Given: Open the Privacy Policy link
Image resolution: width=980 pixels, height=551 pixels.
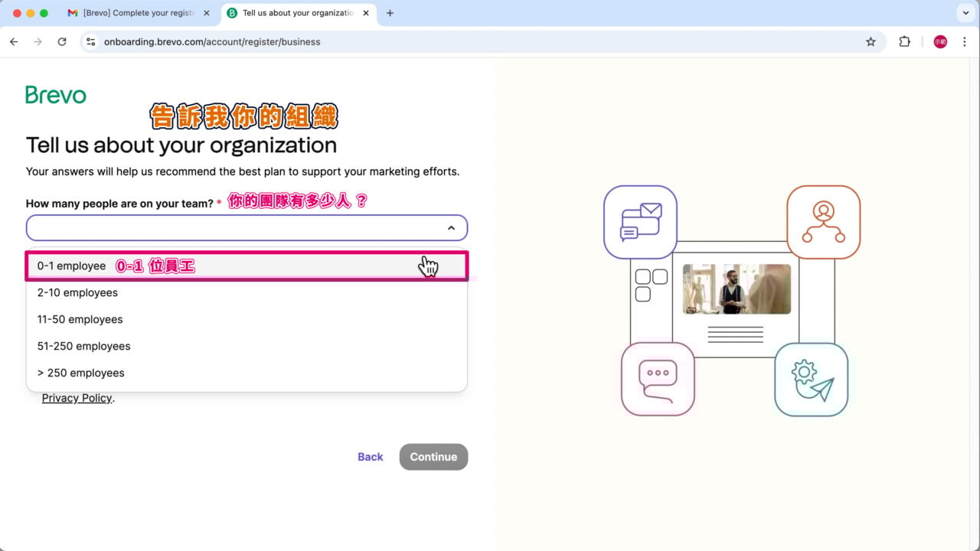Looking at the screenshot, I should 77,398.
